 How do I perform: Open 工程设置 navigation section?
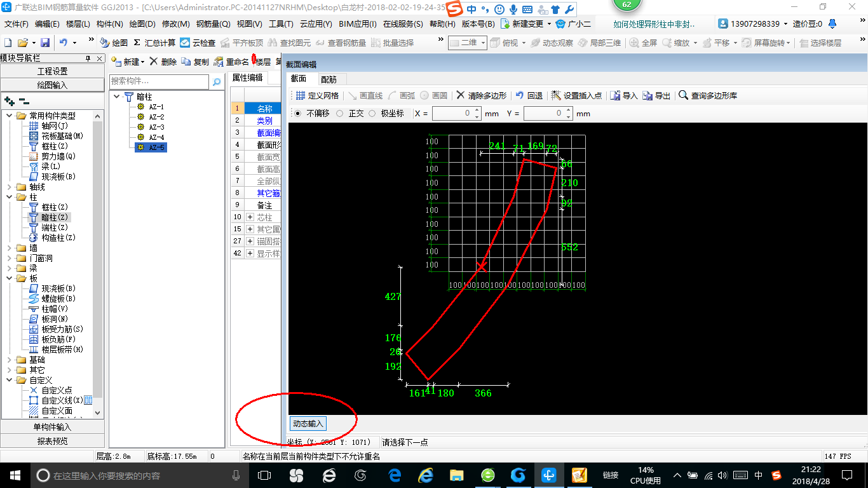[53, 71]
